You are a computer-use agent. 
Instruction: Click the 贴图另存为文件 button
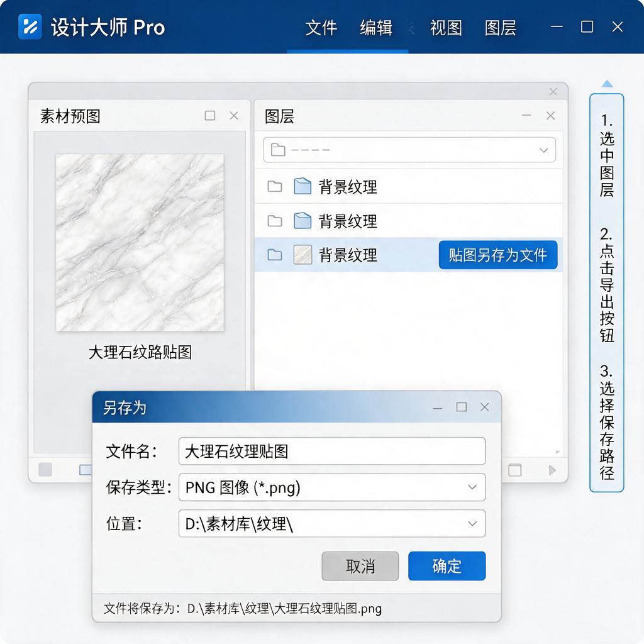498,255
